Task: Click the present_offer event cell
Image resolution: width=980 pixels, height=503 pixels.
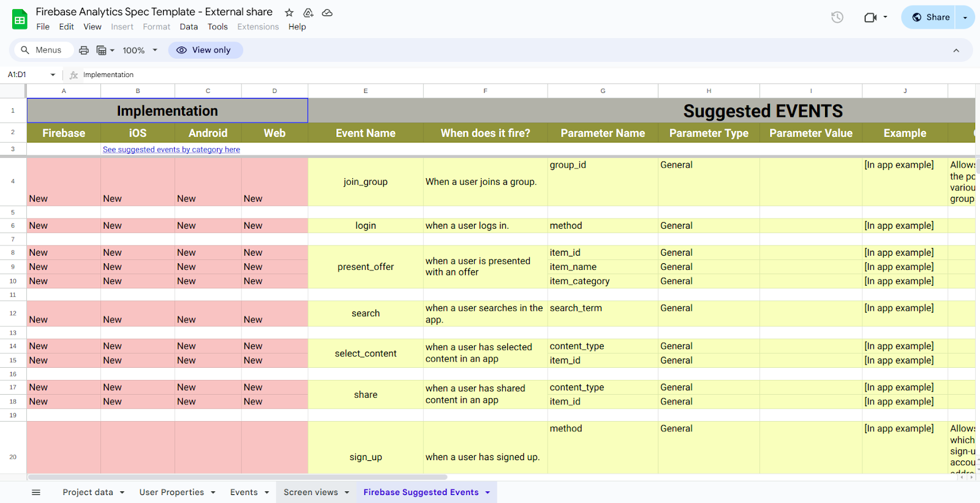Action: tap(366, 267)
